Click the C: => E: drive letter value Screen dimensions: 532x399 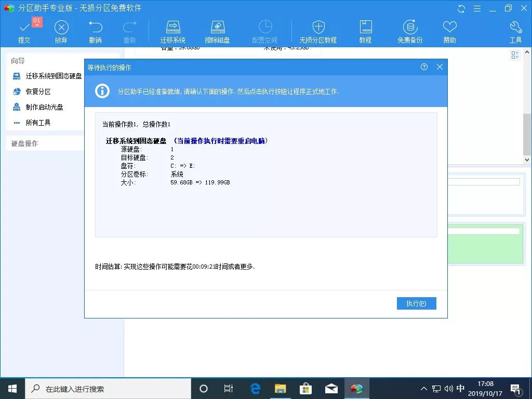[183, 166]
